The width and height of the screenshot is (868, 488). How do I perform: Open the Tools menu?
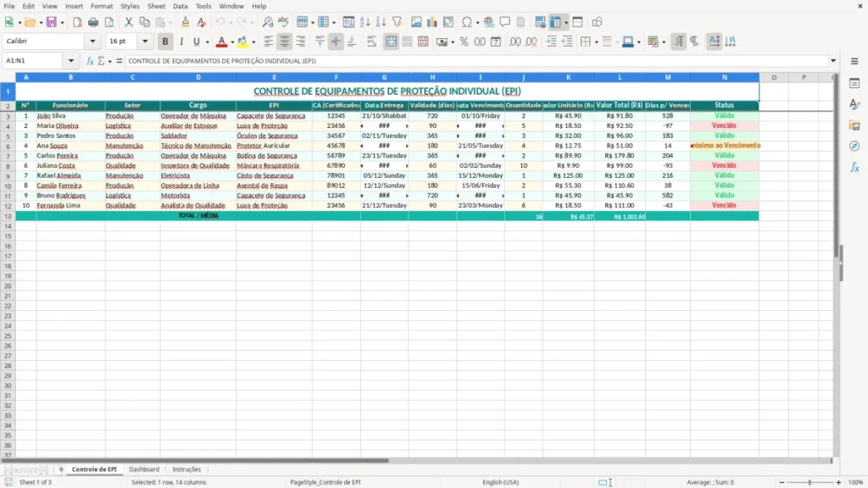(203, 6)
